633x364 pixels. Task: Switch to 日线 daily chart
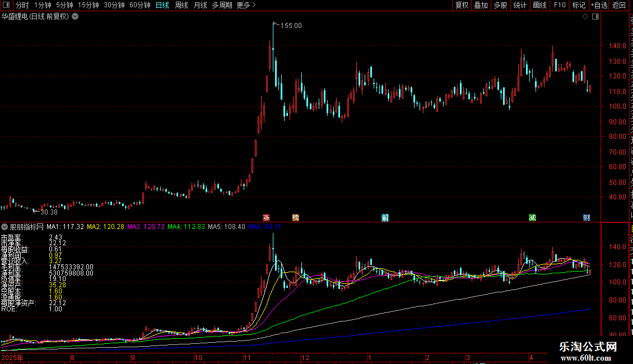pyautogui.click(x=162, y=5)
